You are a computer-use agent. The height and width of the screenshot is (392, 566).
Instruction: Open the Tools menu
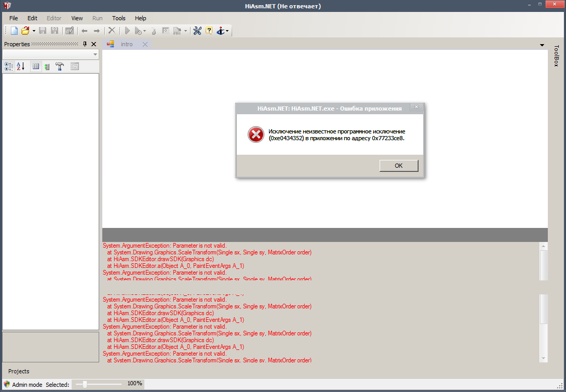[119, 18]
